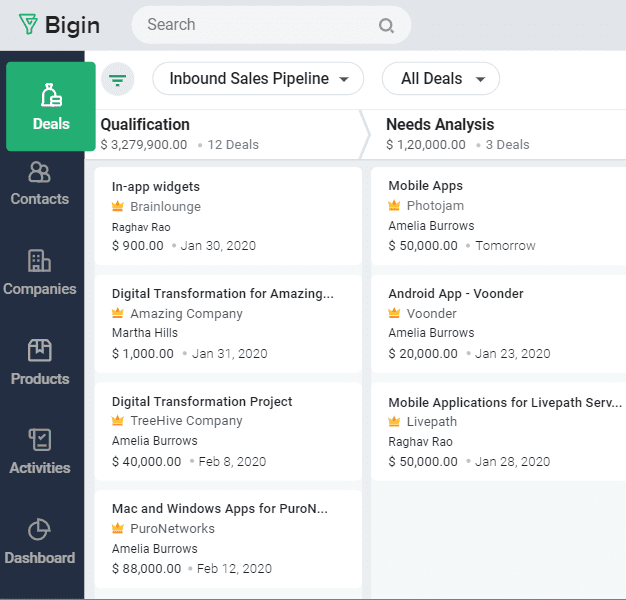Click the $ 88,000.00 amount
626x600 pixels.
point(147,568)
